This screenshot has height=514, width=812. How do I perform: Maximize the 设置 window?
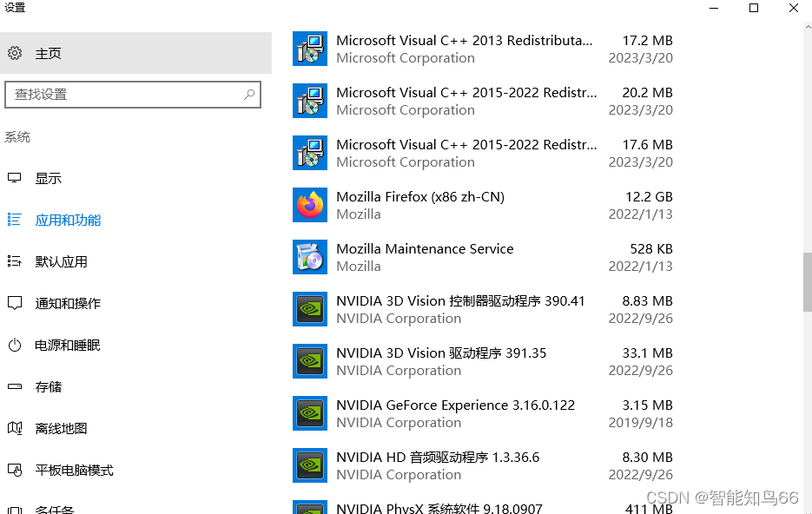click(x=754, y=8)
